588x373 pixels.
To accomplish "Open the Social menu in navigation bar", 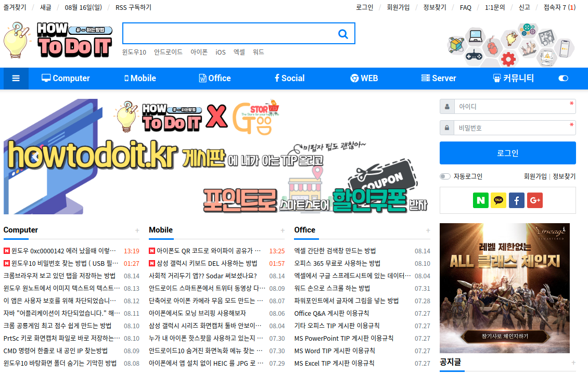I will pyautogui.click(x=289, y=79).
